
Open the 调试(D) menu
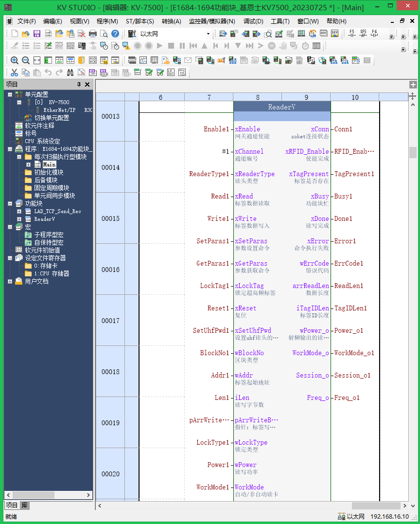[253, 21]
